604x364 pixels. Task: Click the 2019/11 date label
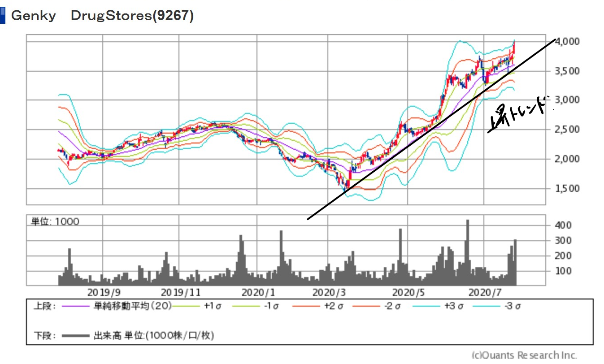coord(180,292)
